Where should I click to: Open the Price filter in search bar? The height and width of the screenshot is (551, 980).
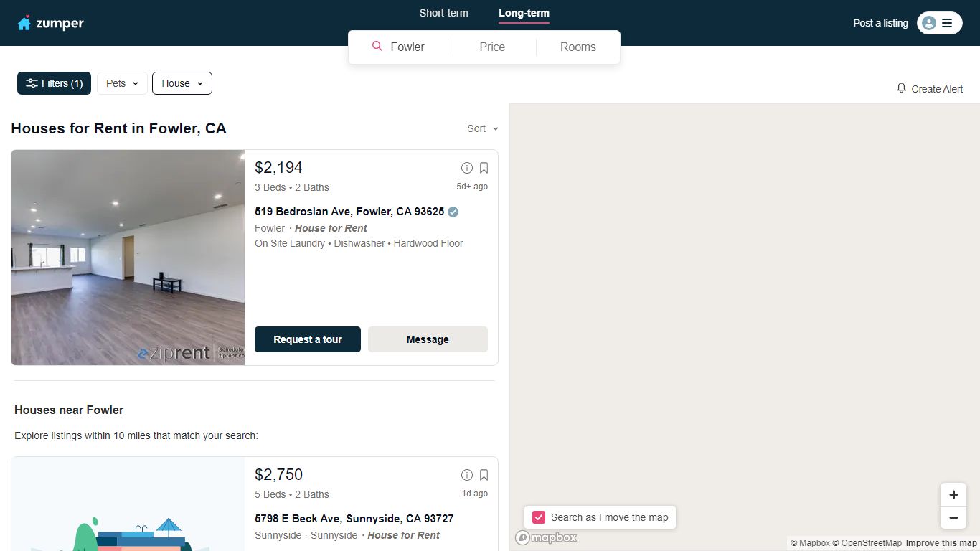[492, 47]
